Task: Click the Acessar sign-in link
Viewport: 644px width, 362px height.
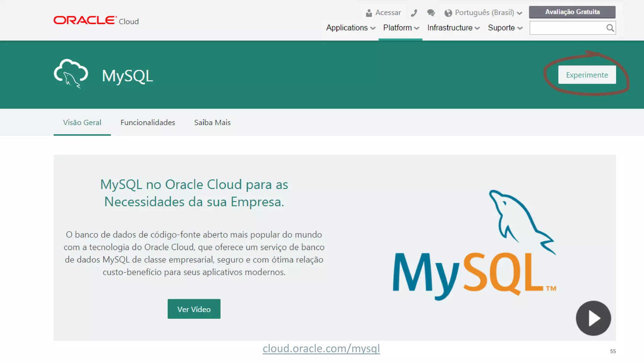Action: point(388,13)
